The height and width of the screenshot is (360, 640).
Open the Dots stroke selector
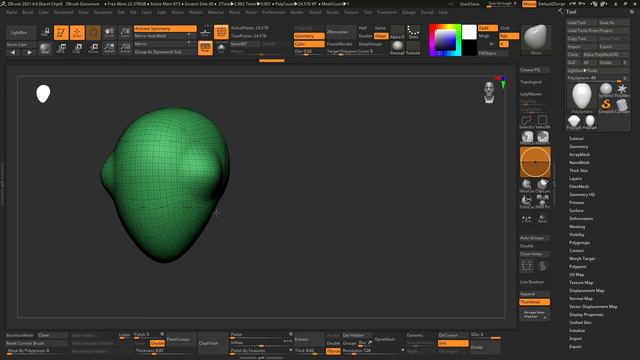point(413,32)
